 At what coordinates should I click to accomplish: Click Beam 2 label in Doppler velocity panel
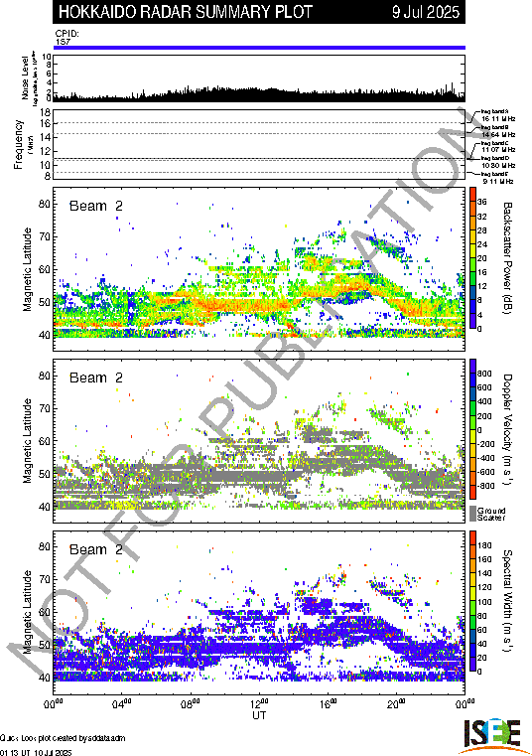(x=96, y=378)
